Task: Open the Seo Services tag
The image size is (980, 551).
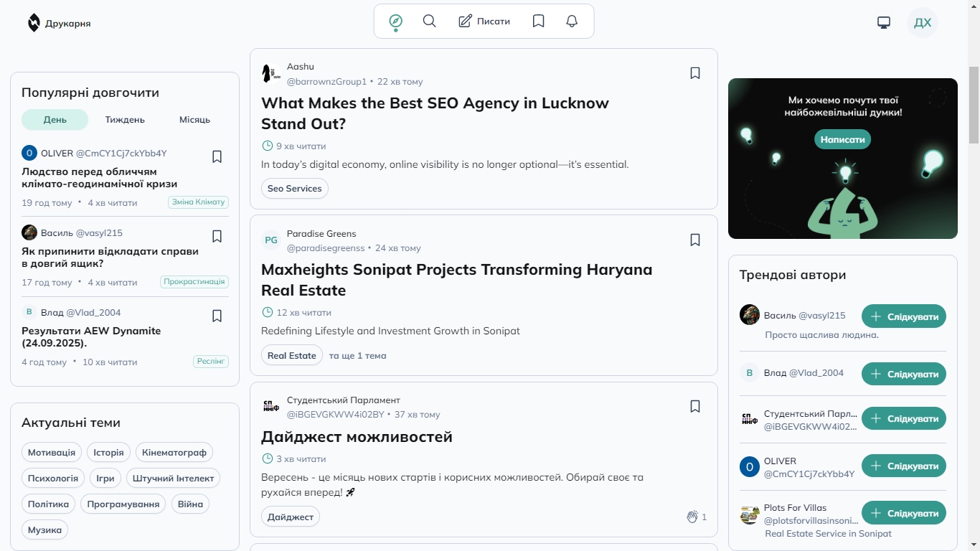Action: (x=295, y=189)
